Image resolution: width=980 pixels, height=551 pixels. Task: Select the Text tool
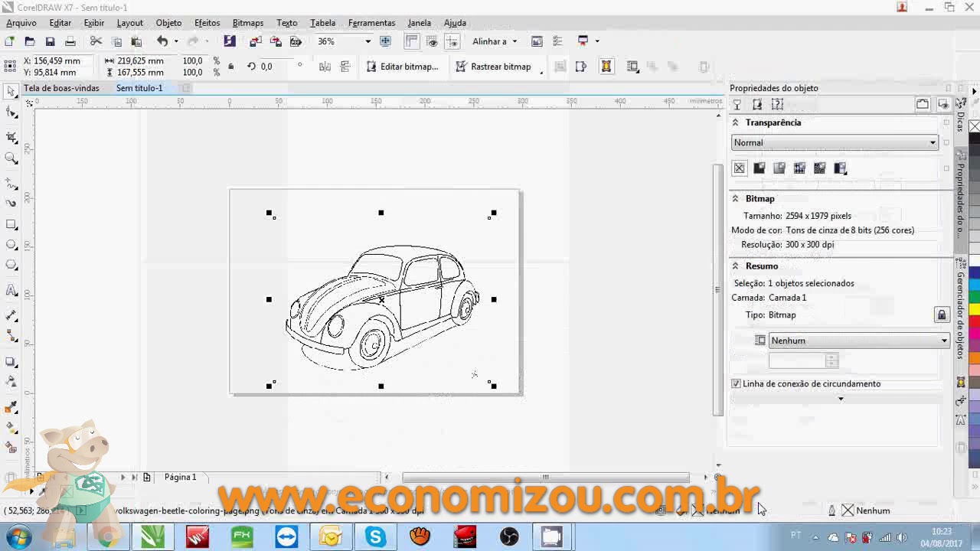[x=11, y=291]
